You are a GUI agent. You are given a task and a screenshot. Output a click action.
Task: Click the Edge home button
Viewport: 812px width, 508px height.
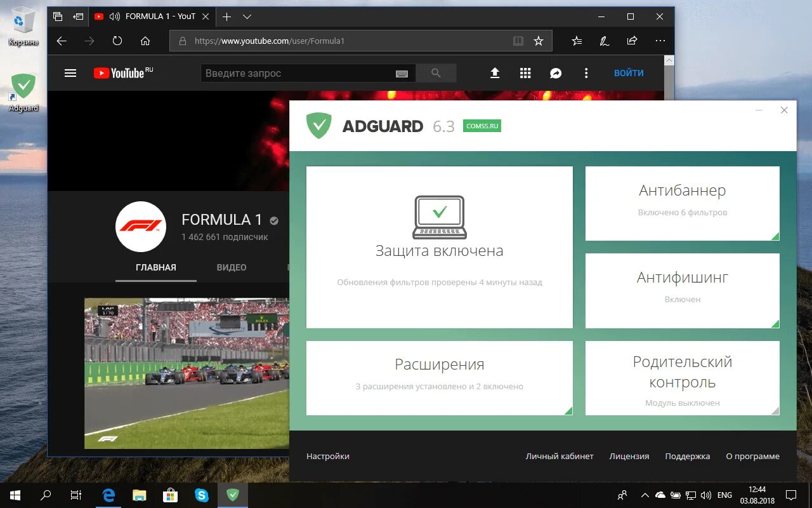[145, 41]
